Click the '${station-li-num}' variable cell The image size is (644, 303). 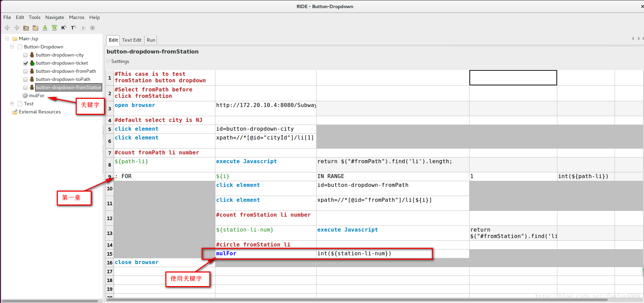pos(266,233)
